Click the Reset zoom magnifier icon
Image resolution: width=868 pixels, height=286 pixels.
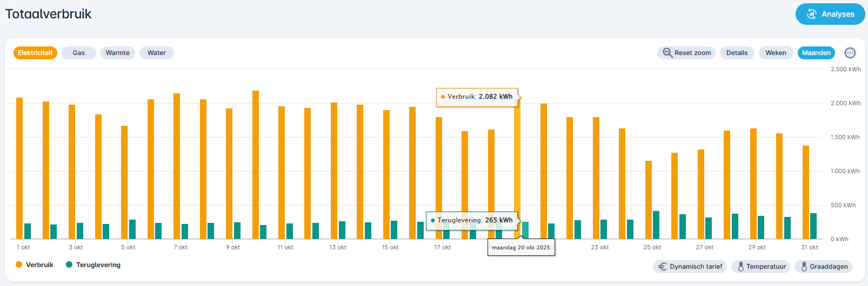(x=667, y=53)
